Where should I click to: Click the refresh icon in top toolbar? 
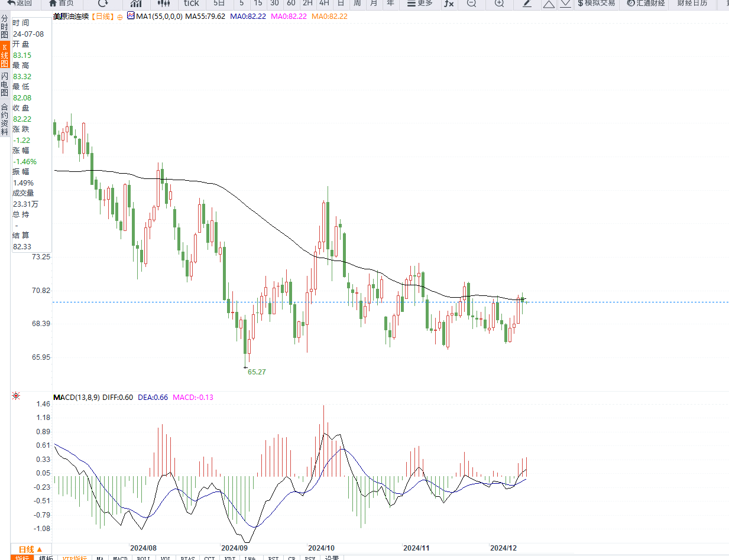coord(103,3)
